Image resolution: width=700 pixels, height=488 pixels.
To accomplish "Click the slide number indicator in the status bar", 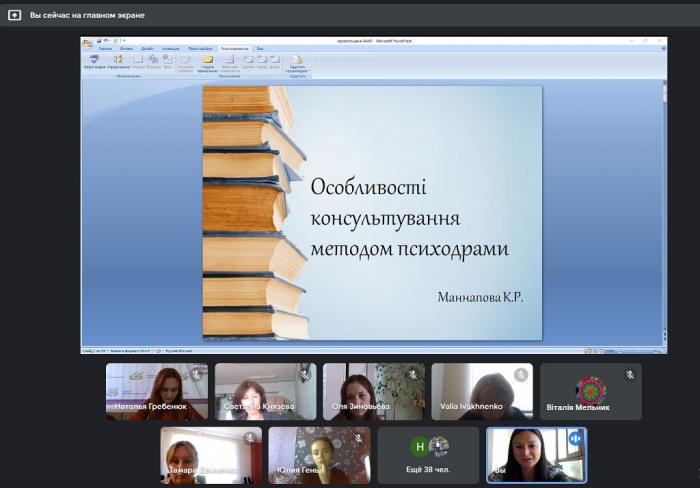I will click(94, 351).
